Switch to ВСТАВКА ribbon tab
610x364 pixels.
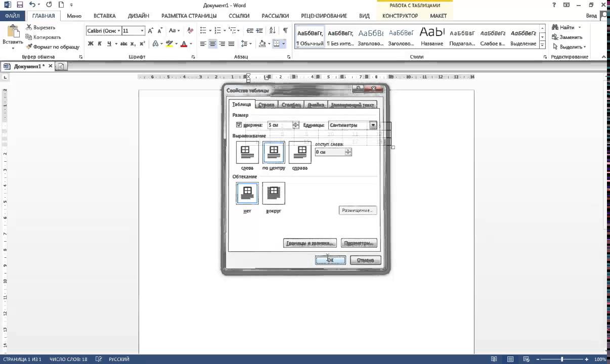tap(105, 16)
